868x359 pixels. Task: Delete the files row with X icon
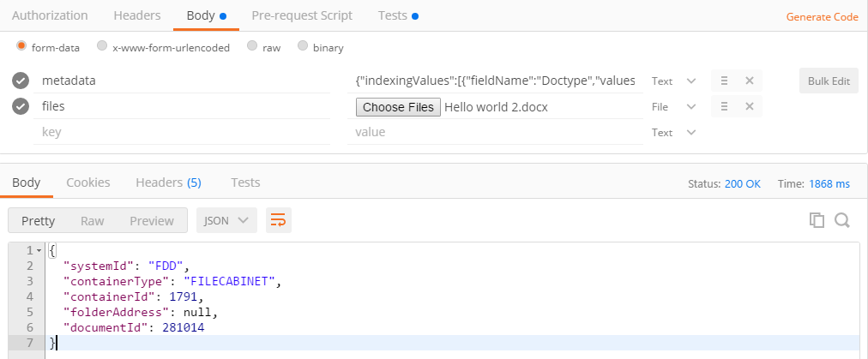point(749,106)
